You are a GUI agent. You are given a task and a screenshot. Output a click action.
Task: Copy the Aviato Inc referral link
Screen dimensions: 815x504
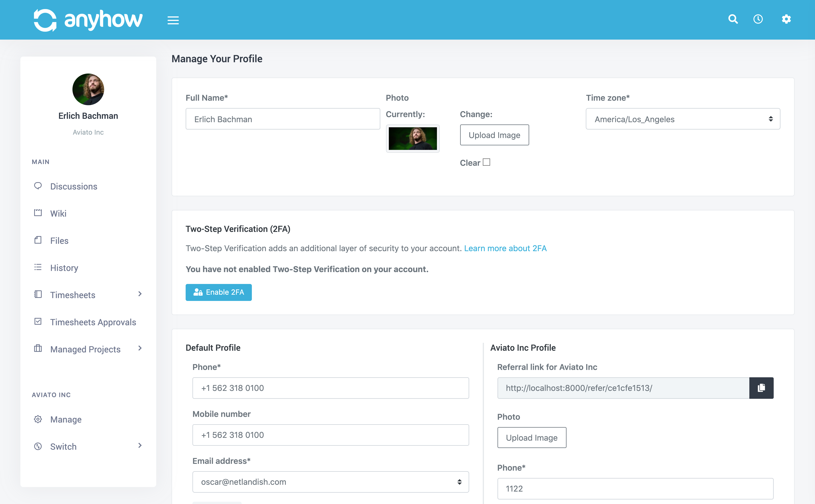[761, 388]
